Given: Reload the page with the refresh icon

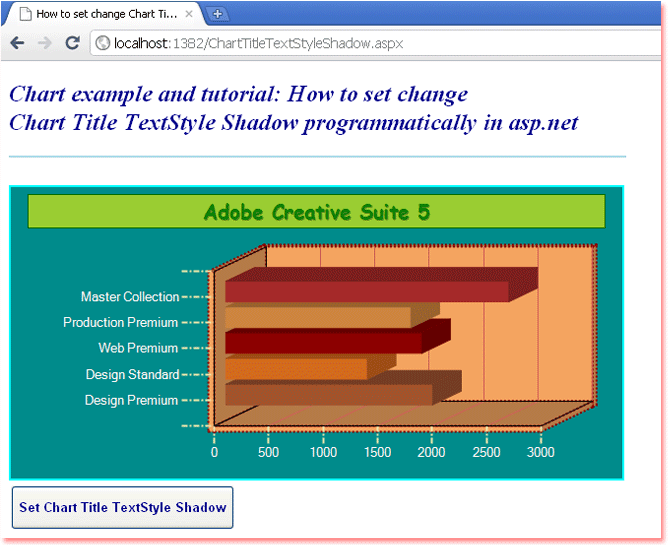Looking at the screenshot, I should click(72, 42).
